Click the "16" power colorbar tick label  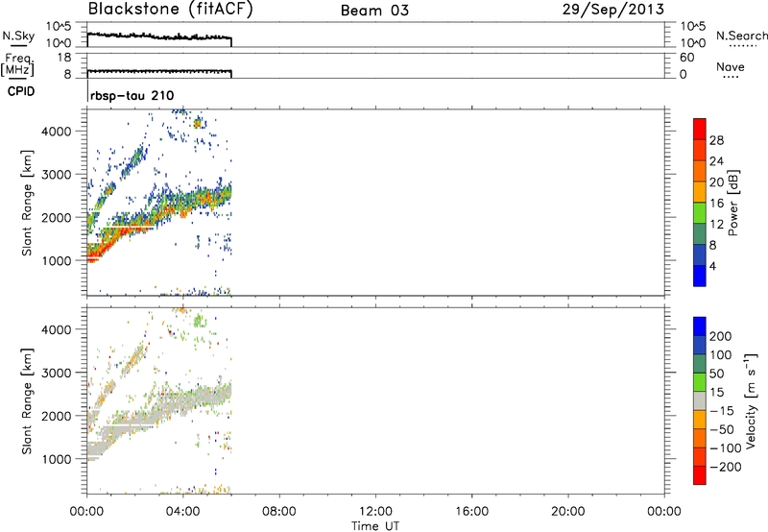click(x=716, y=204)
